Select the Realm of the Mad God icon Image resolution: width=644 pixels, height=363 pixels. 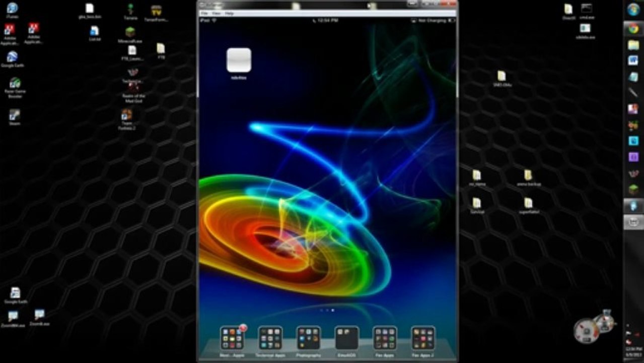point(133,93)
